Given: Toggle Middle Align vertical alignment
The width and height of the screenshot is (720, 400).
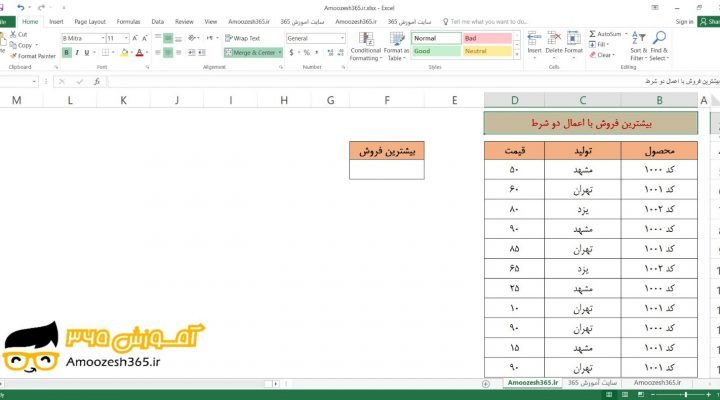Looking at the screenshot, I should (x=168, y=38).
